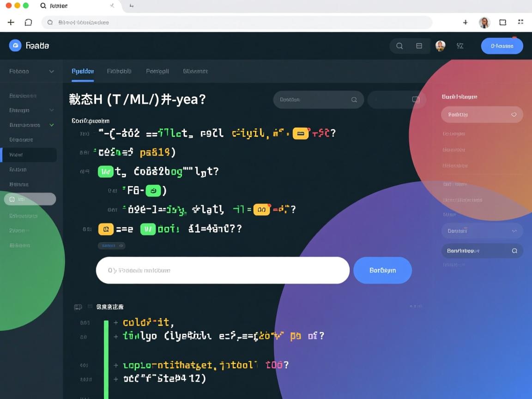Click the heart icon in the right panel pill
This screenshot has width=532, height=399.
tap(514, 115)
